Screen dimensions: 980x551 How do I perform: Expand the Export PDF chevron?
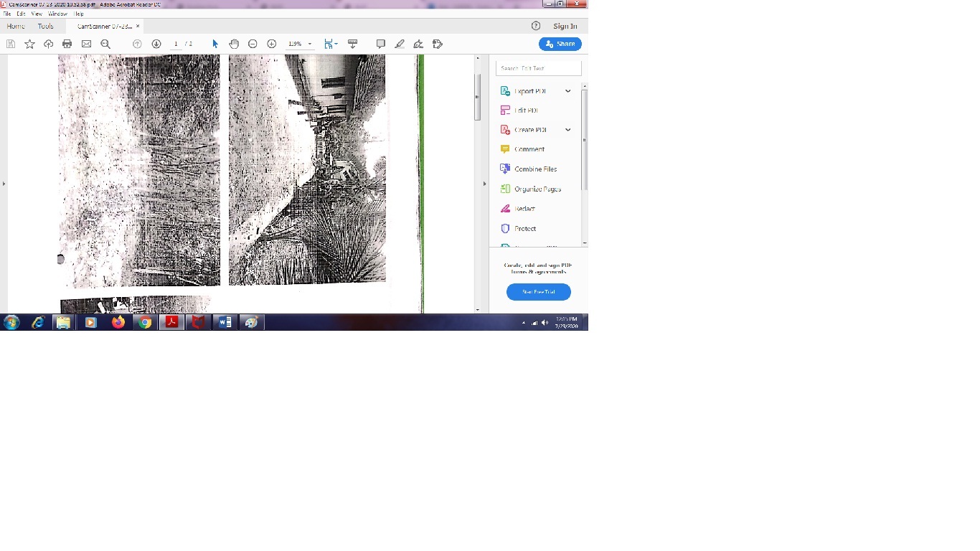(568, 91)
